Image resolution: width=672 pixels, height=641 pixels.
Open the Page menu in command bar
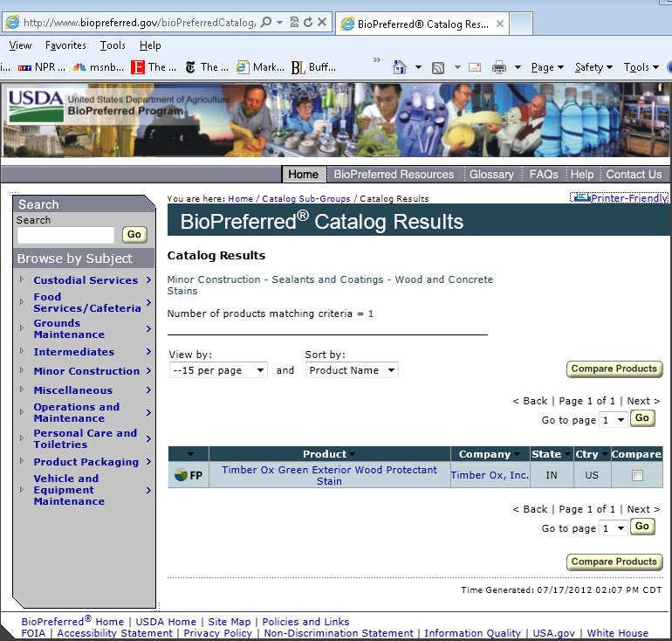[547, 67]
